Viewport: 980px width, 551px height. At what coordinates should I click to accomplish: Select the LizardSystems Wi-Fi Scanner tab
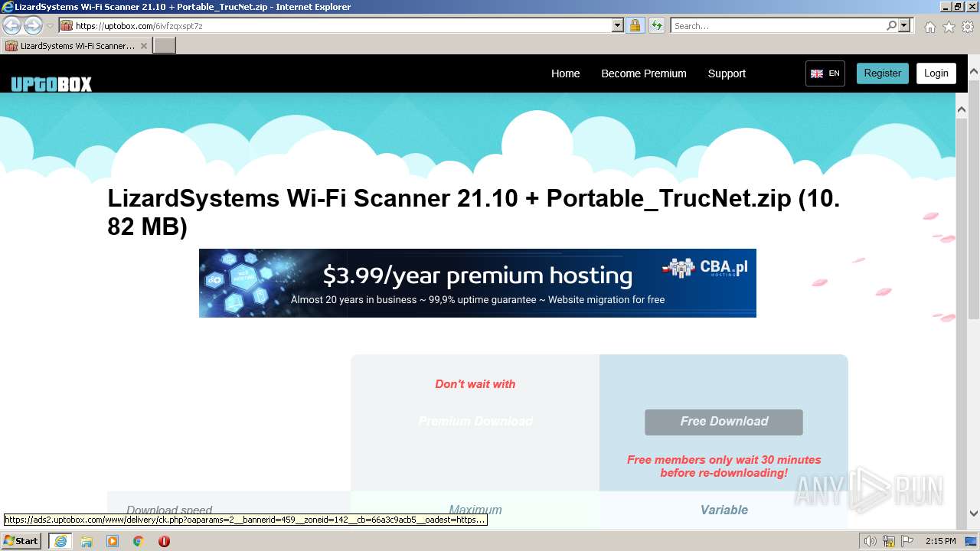tap(76, 46)
